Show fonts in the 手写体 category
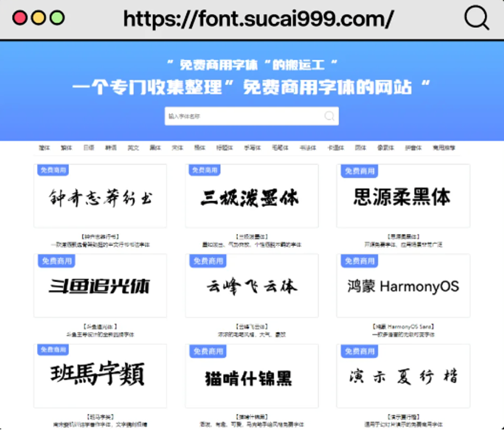 point(253,148)
